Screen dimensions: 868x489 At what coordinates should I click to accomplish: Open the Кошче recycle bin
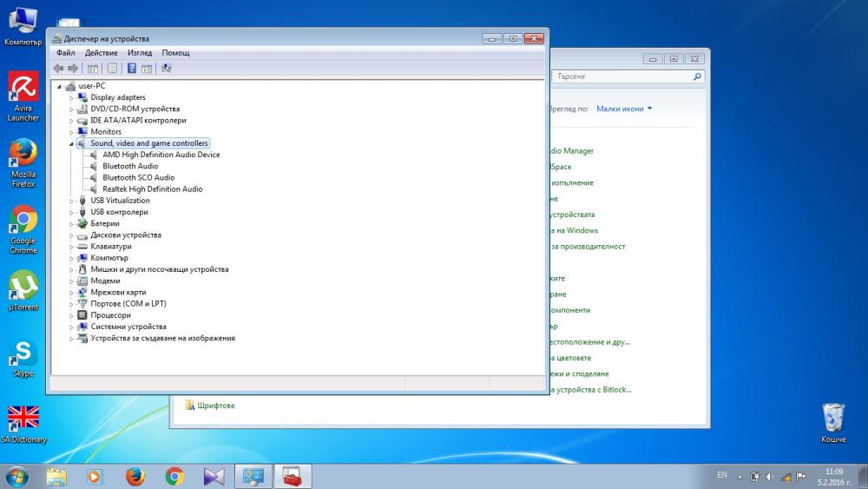pos(833,423)
